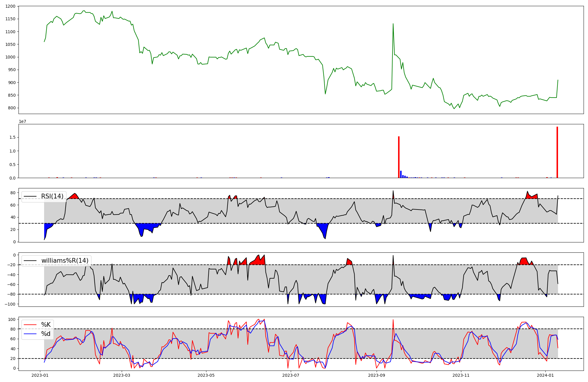The height and width of the screenshot is (382, 588).
Task: Click the −100 Williams %R axis label
Action: tap(10, 304)
